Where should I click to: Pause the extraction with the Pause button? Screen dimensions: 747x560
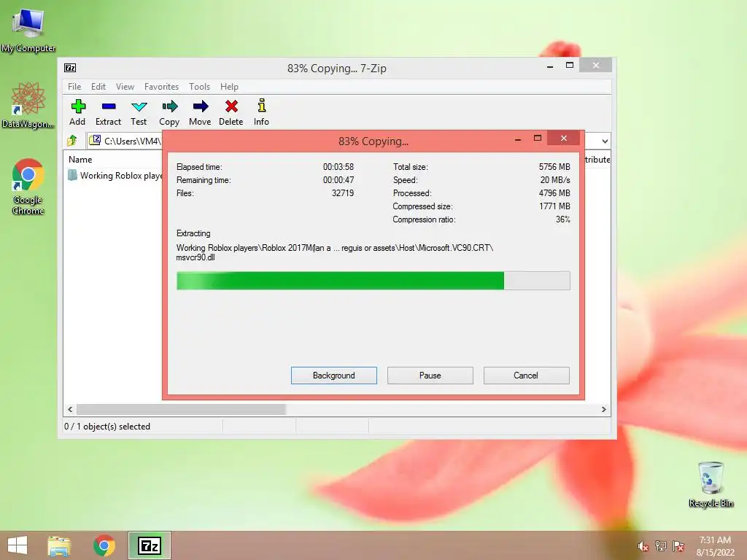(x=430, y=376)
